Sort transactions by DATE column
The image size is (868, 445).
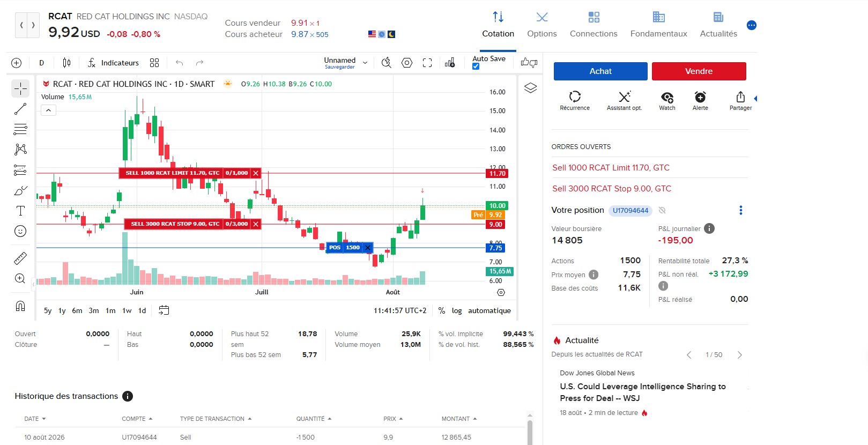(35, 419)
